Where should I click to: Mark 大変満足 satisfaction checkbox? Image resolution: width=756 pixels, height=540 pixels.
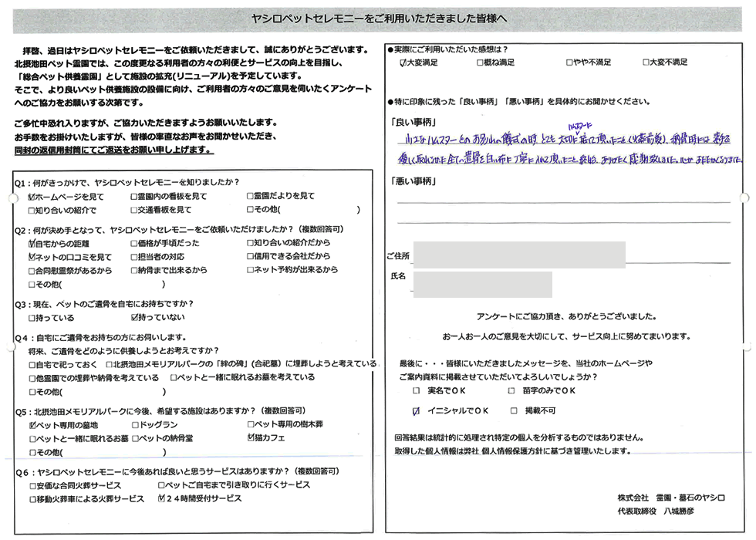(x=402, y=62)
